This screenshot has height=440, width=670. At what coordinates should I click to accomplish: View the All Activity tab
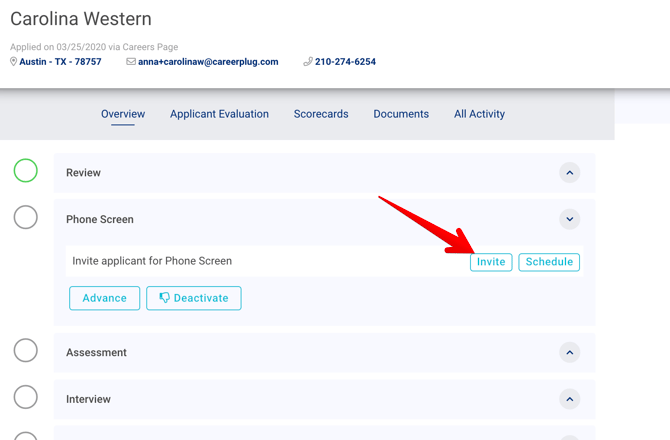479,114
